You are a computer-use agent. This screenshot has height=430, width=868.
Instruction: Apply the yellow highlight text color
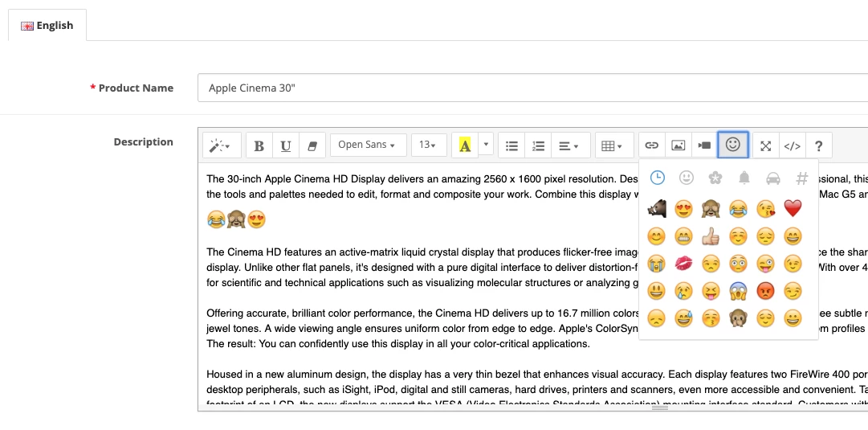pyautogui.click(x=465, y=145)
